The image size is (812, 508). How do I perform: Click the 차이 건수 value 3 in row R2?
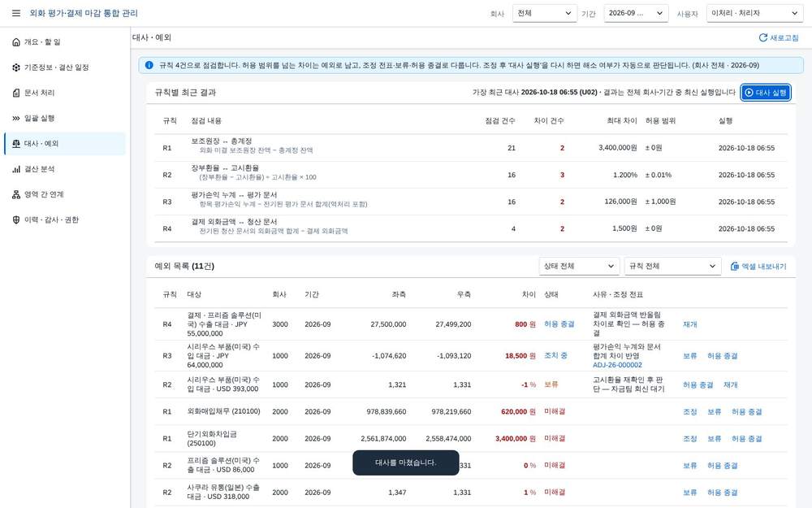click(562, 176)
